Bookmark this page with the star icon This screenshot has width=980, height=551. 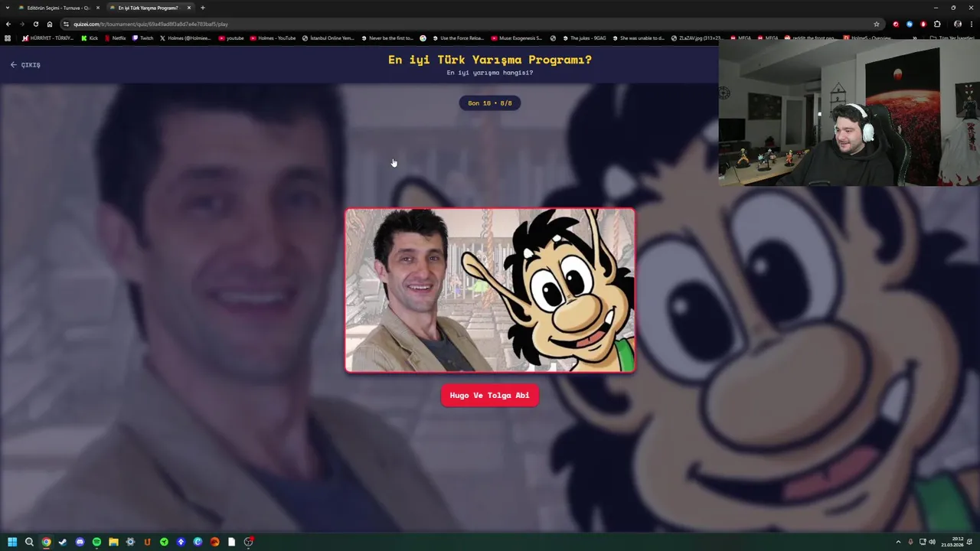[x=877, y=24]
